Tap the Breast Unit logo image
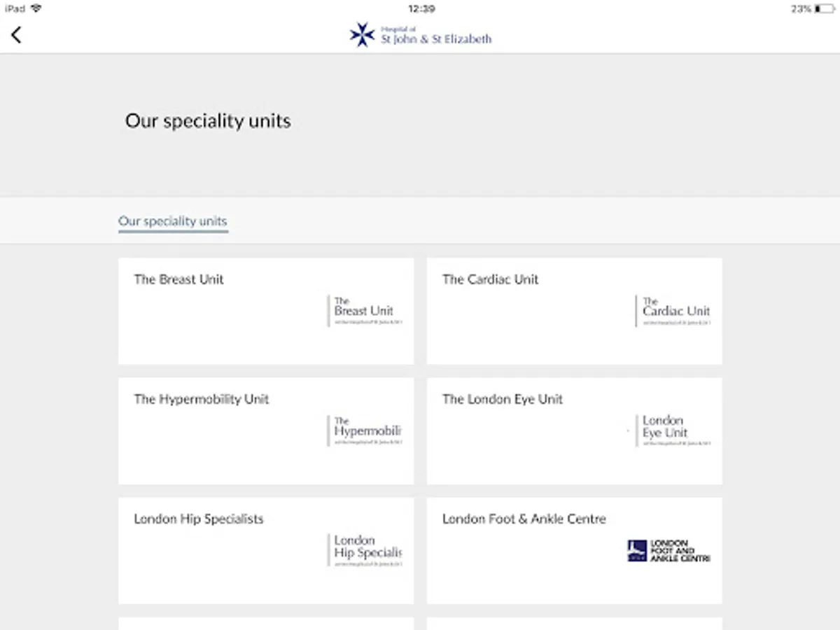 pyautogui.click(x=365, y=311)
